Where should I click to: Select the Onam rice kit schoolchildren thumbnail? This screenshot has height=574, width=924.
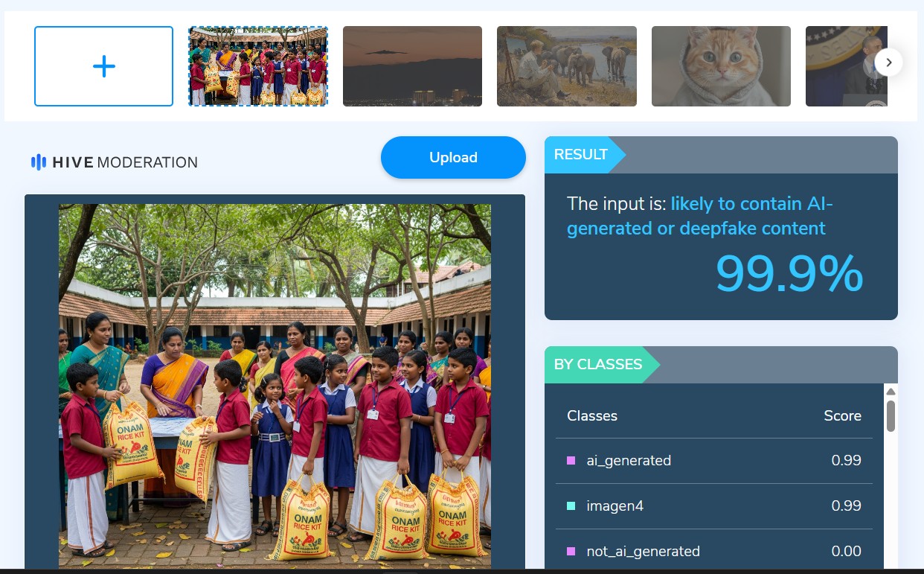pos(257,66)
